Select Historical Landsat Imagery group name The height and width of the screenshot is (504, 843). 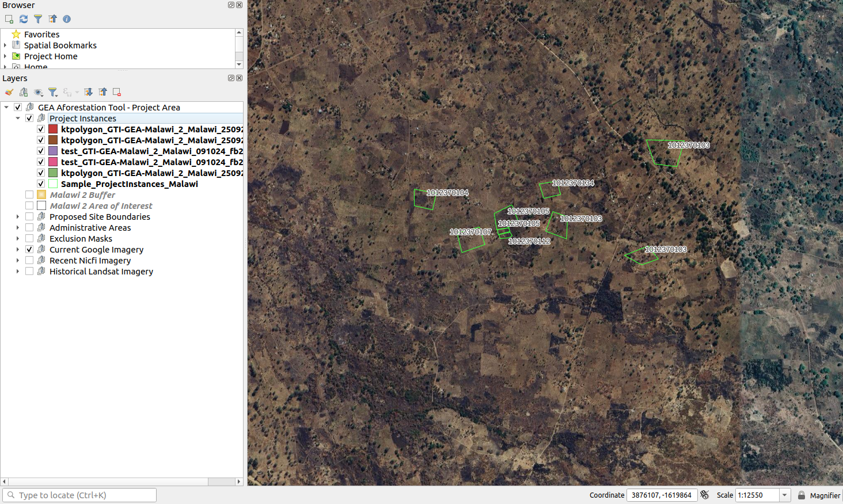pos(101,272)
